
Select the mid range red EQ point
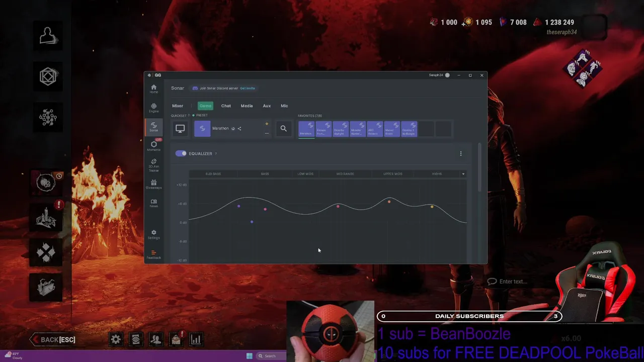click(x=338, y=206)
